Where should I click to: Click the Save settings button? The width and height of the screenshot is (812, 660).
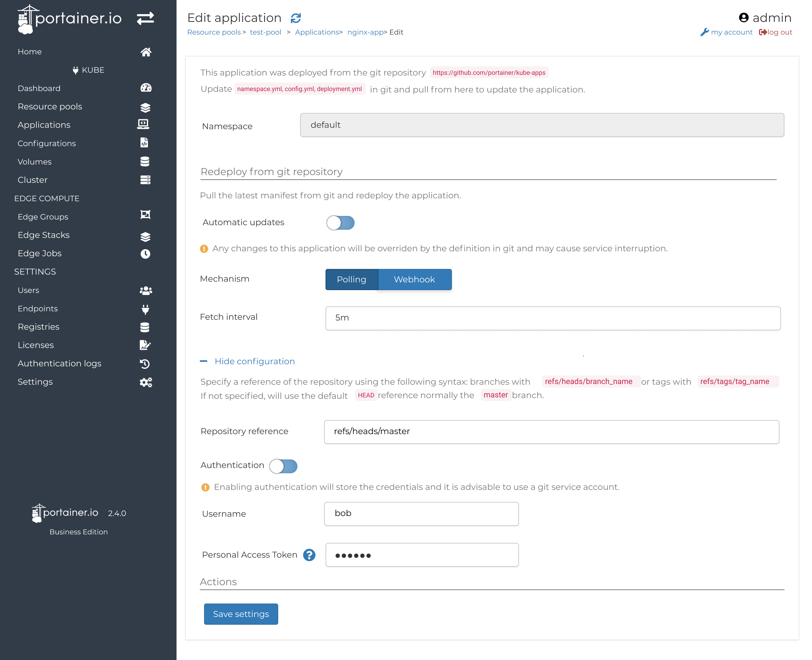point(241,614)
